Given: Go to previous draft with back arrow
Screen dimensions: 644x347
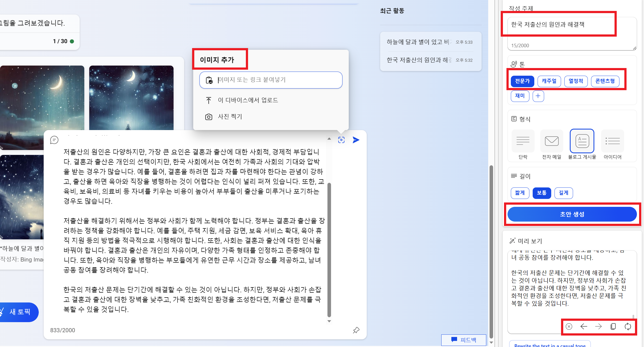Looking at the screenshot, I should pos(584,327).
